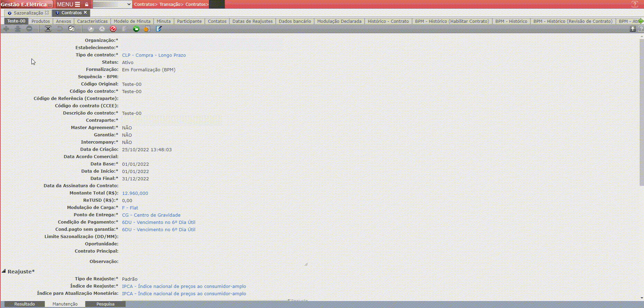Open the Datas de Reajustes tab
This screenshot has width=644, height=308.
(252, 21)
